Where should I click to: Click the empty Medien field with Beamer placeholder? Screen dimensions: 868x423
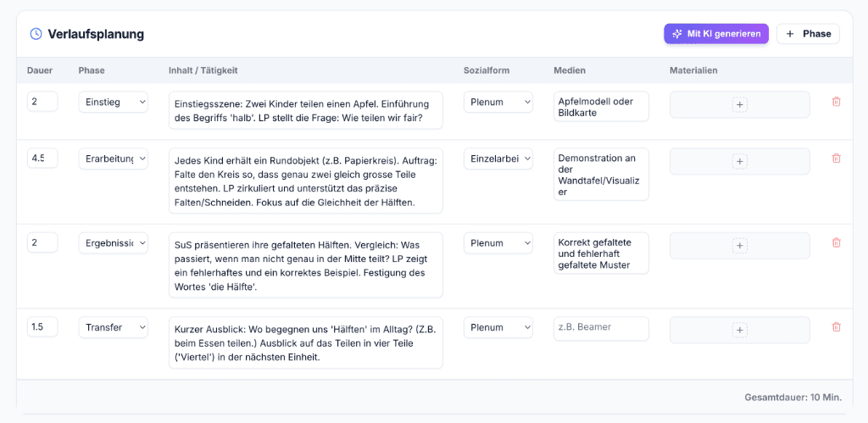pos(601,328)
